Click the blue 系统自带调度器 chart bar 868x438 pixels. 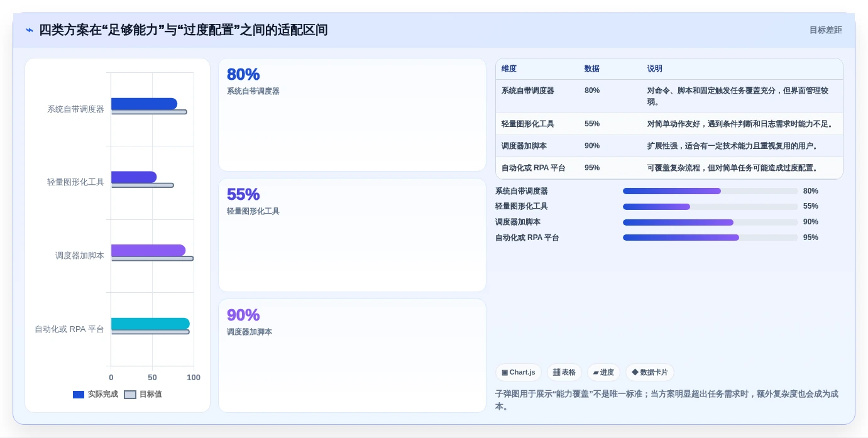pos(144,104)
